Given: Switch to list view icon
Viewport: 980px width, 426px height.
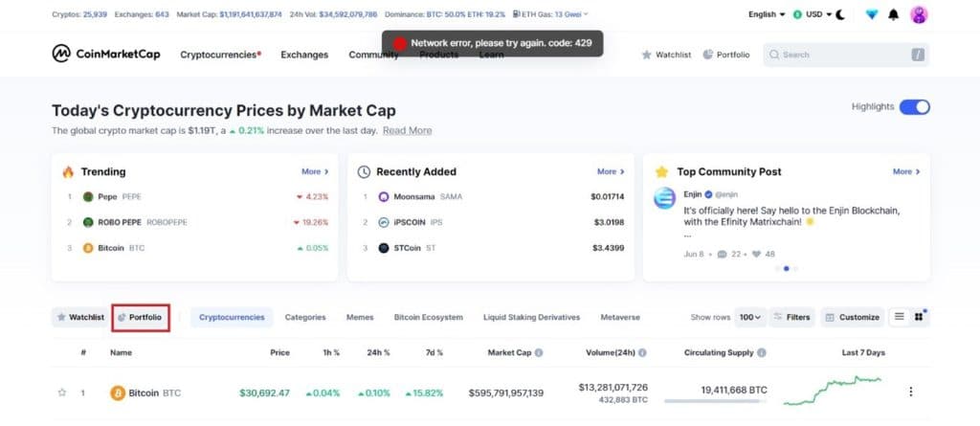Looking at the screenshot, I should coord(900,317).
